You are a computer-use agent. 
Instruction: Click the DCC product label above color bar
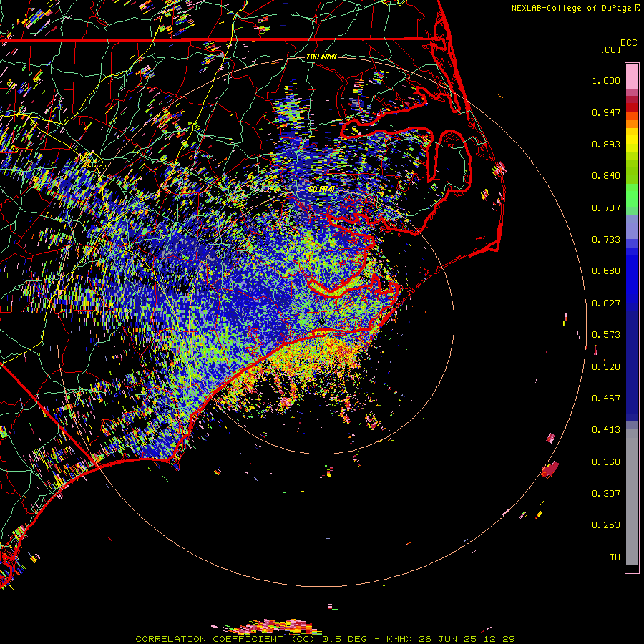pos(628,43)
